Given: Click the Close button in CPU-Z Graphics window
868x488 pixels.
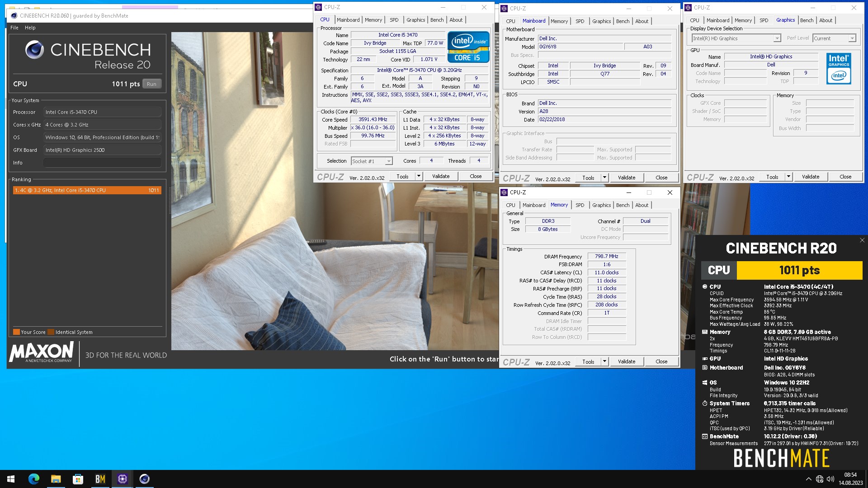Looking at the screenshot, I should (x=845, y=177).
